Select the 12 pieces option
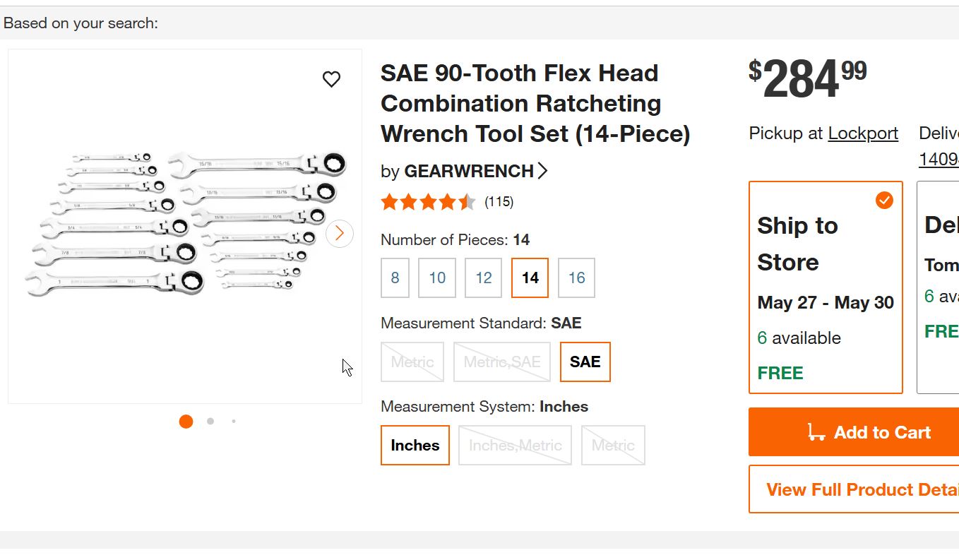The width and height of the screenshot is (959, 560). pos(484,278)
